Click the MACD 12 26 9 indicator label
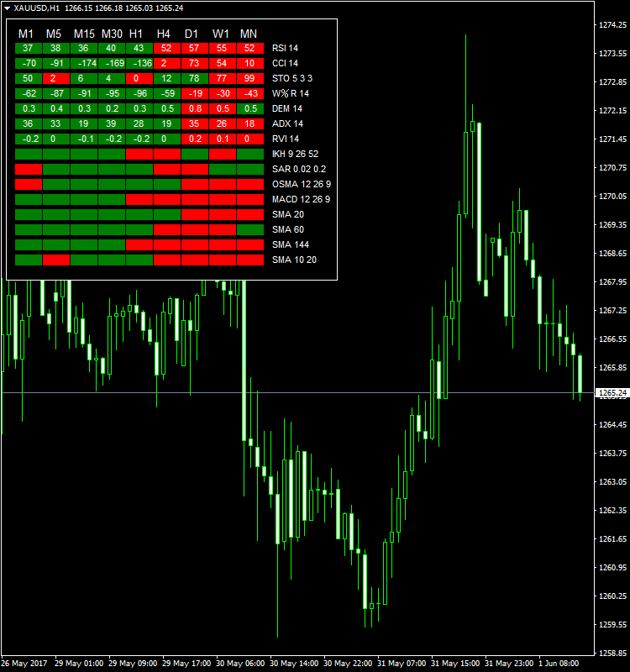The width and height of the screenshot is (630, 672). pos(301,199)
